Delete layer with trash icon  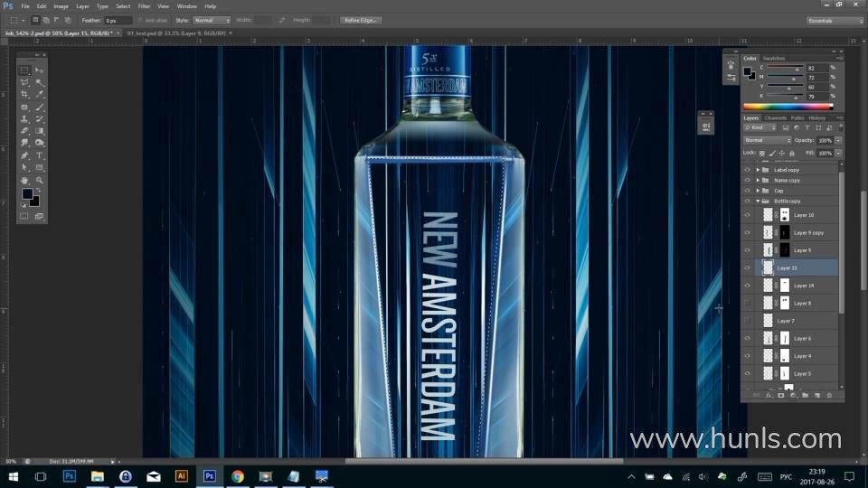(829, 395)
